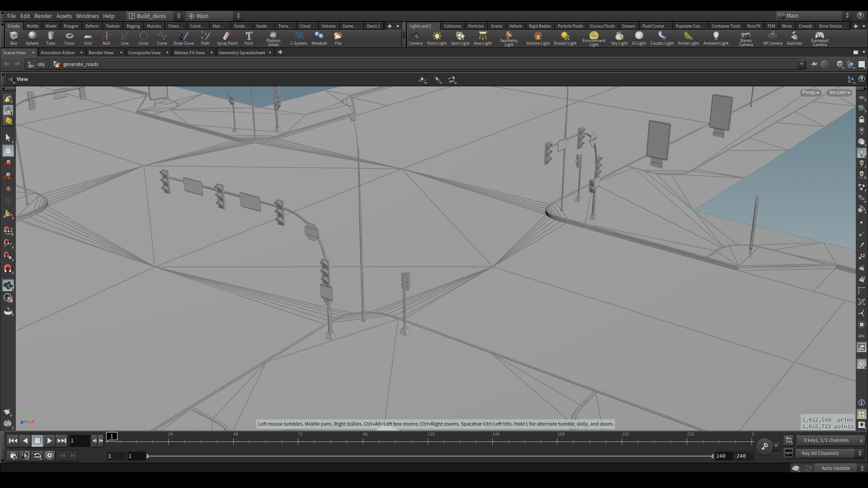Open the File menu
The width and height of the screenshot is (868, 488).
coord(11,16)
